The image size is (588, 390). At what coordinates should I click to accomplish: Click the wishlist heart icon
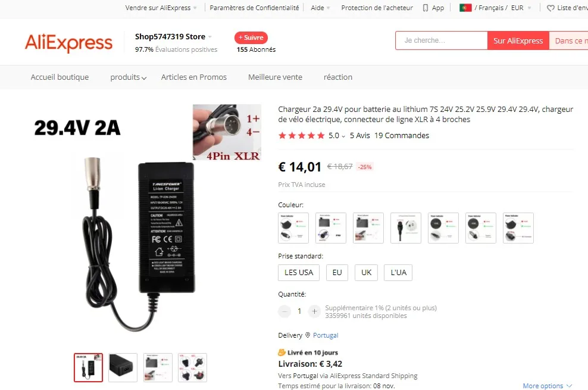[551, 8]
